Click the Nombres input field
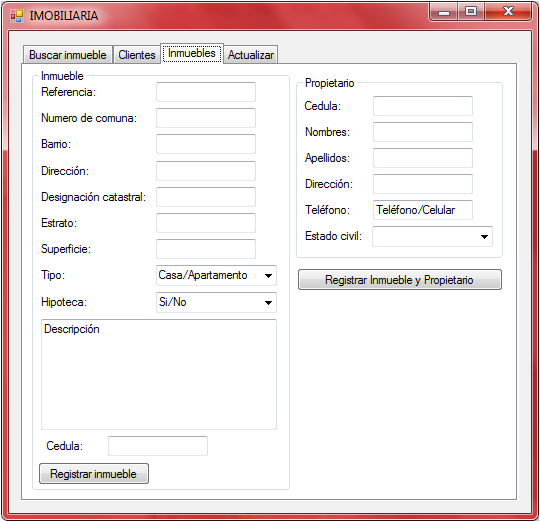The height and width of the screenshot is (522, 540). click(x=423, y=132)
